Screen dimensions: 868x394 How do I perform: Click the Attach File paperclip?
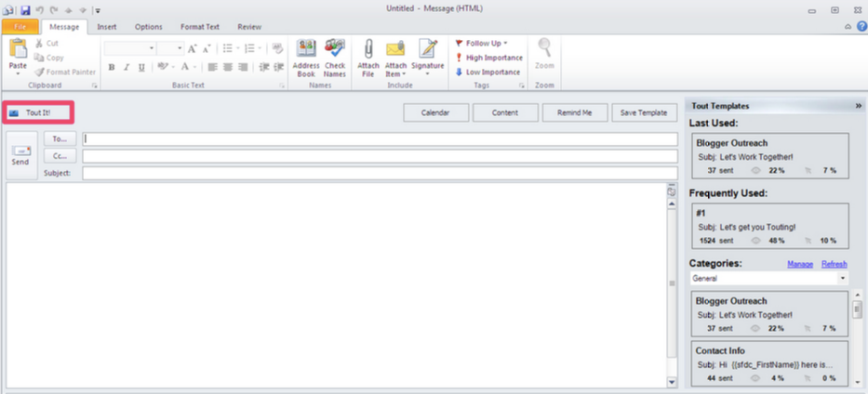(x=368, y=58)
